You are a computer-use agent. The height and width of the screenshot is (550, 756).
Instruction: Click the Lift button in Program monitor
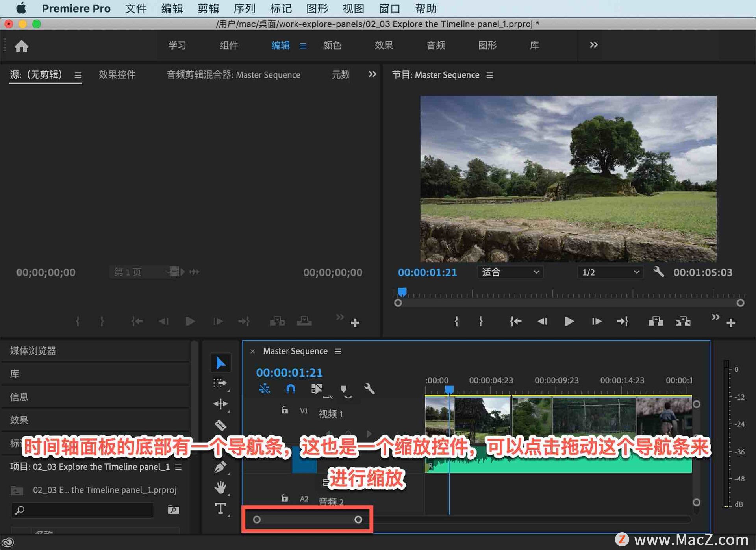(656, 322)
